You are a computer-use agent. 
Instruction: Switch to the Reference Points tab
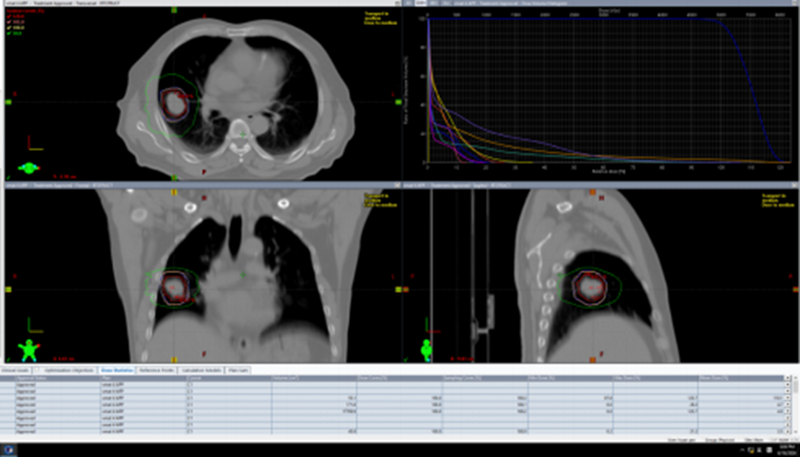(158, 370)
